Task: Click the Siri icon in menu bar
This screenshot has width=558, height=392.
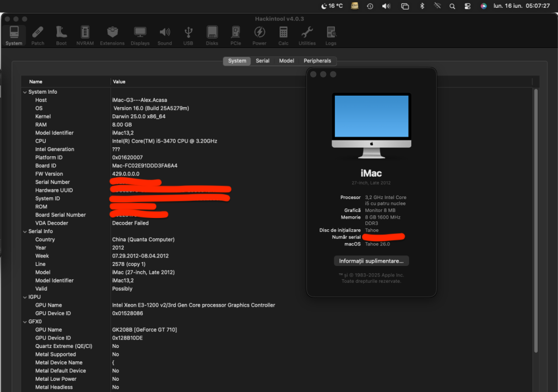Action: pyautogui.click(x=483, y=6)
